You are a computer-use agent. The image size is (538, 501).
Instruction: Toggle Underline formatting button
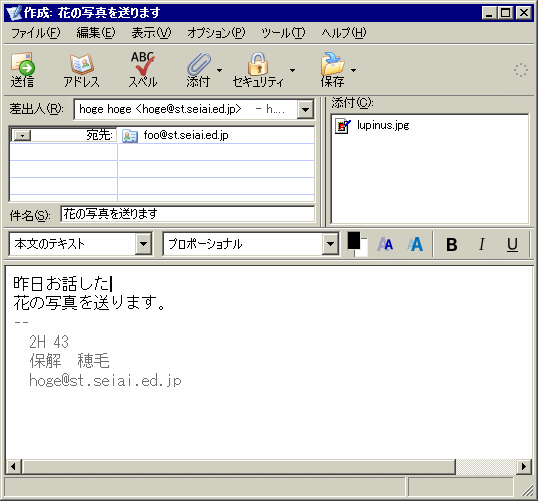coord(512,245)
